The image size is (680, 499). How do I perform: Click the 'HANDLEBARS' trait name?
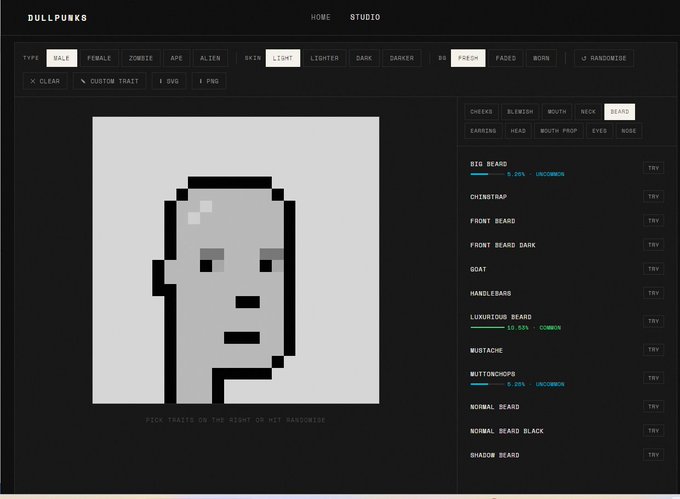click(x=490, y=294)
